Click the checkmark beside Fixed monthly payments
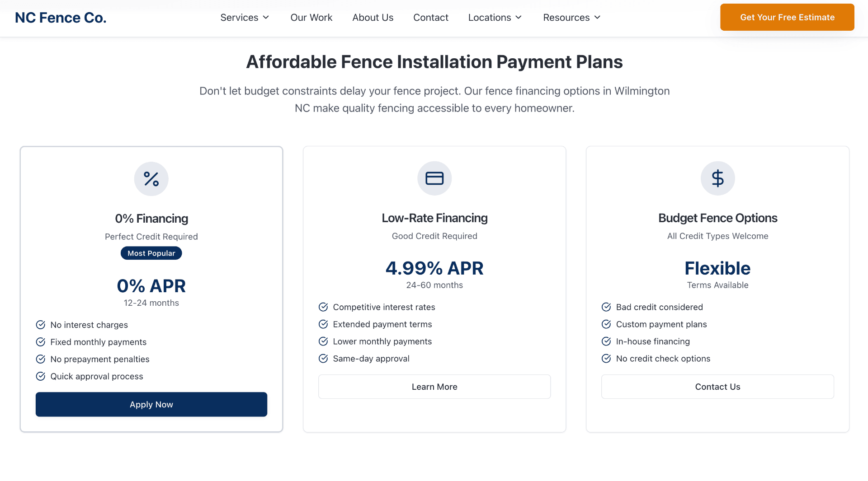The image size is (868, 481). [41, 342]
